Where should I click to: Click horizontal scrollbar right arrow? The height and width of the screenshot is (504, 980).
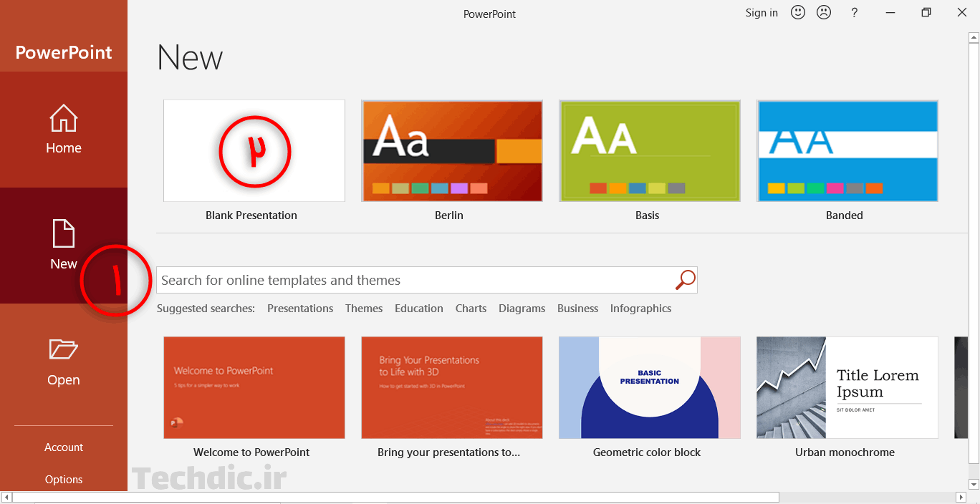tap(961, 497)
